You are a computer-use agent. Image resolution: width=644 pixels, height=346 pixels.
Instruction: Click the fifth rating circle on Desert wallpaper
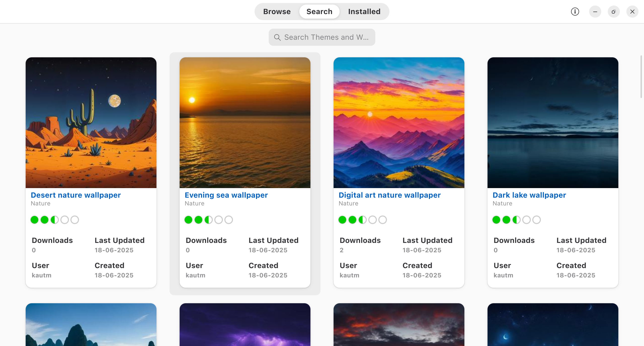(75, 220)
